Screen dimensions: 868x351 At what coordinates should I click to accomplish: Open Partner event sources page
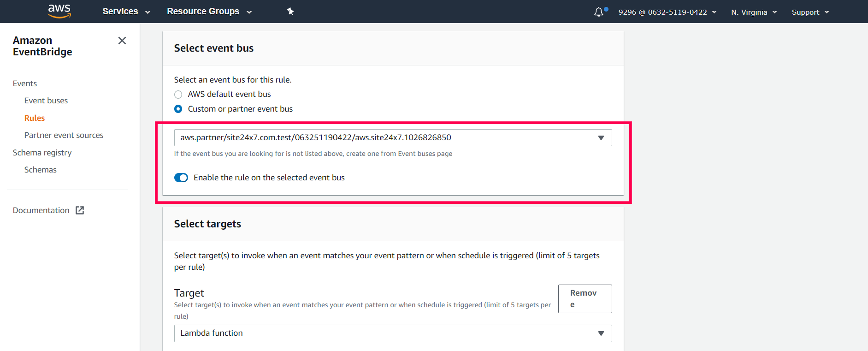(x=64, y=135)
